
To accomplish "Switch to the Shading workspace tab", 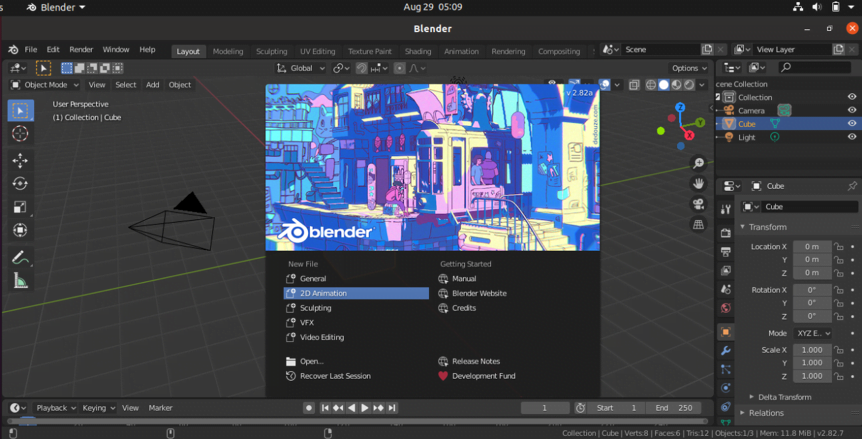I will [x=418, y=51].
